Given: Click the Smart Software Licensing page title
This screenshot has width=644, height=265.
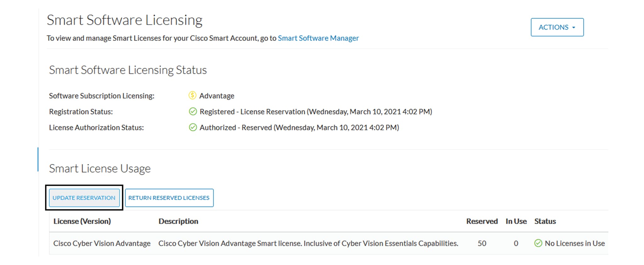Looking at the screenshot, I should 125,20.
